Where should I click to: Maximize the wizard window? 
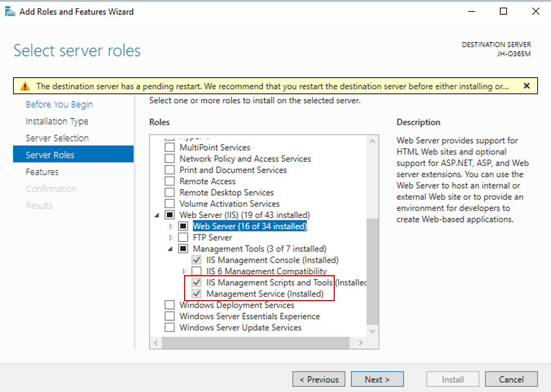[503, 12]
